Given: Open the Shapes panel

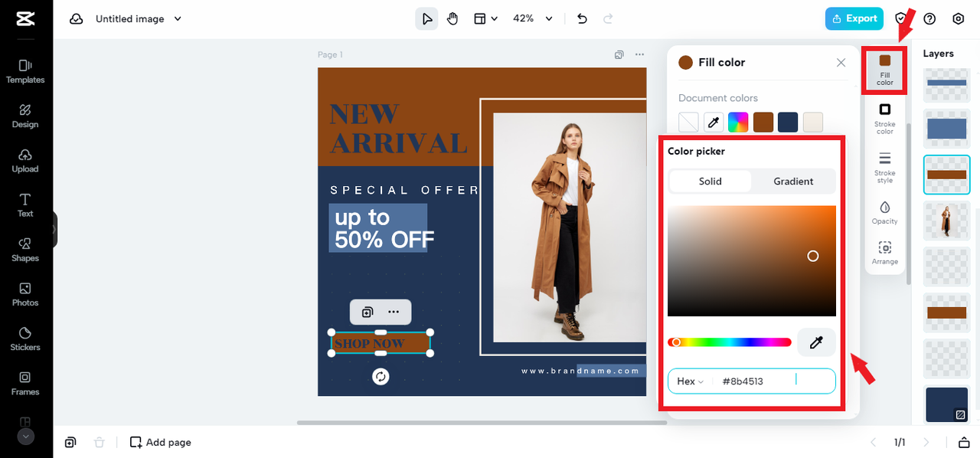Looking at the screenshot, I should [x=25, y=249].
